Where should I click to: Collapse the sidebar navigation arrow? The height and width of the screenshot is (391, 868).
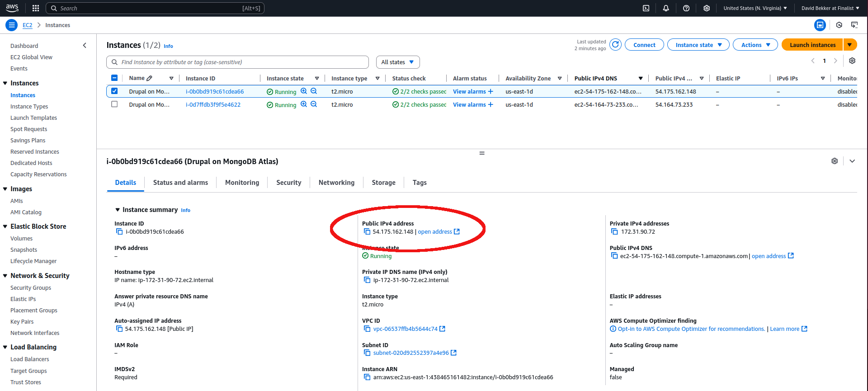85,45
